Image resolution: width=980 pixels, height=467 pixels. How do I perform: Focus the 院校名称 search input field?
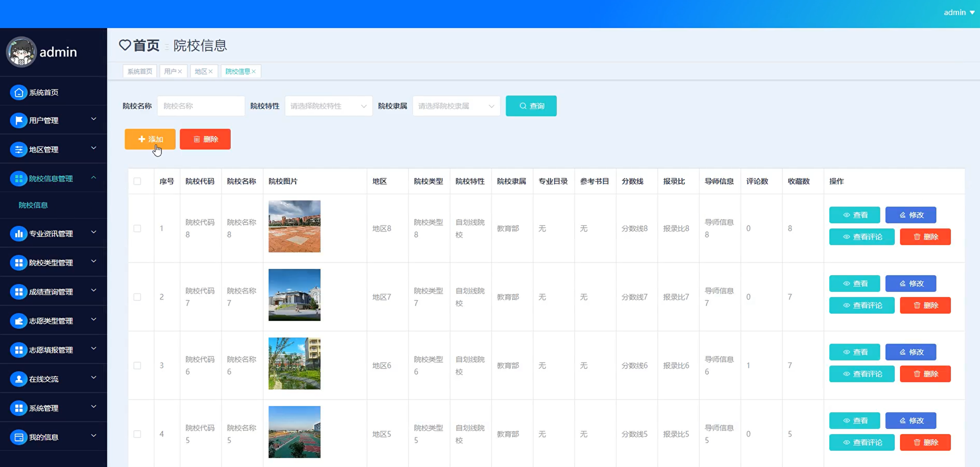[201, 106]
